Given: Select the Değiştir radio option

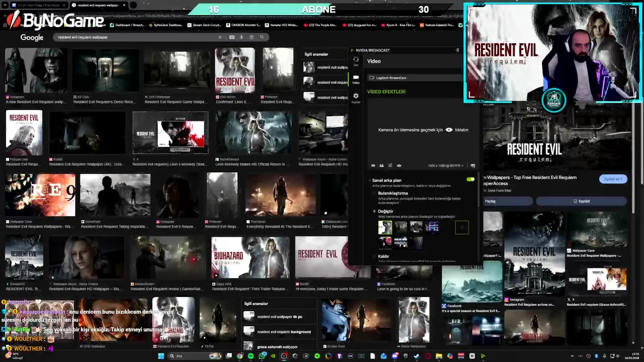Looking at the screenshot, I should click(x=374, y=211).
